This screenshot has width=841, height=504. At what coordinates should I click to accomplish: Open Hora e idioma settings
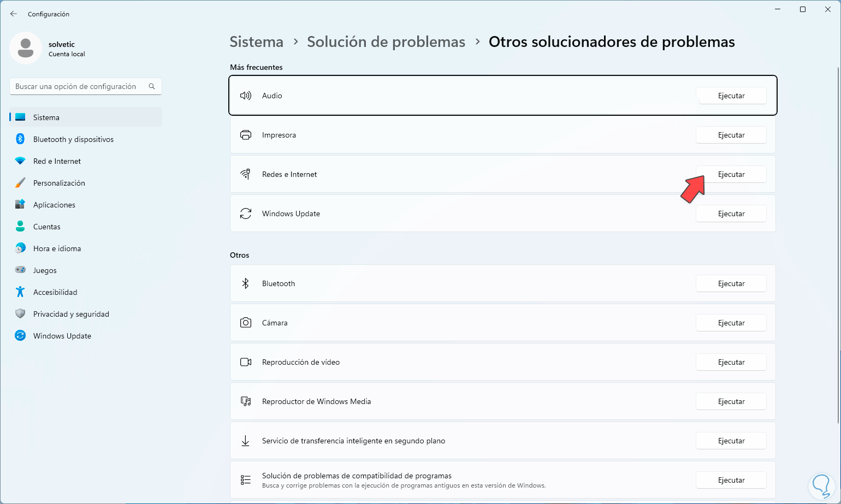(57, 248)
